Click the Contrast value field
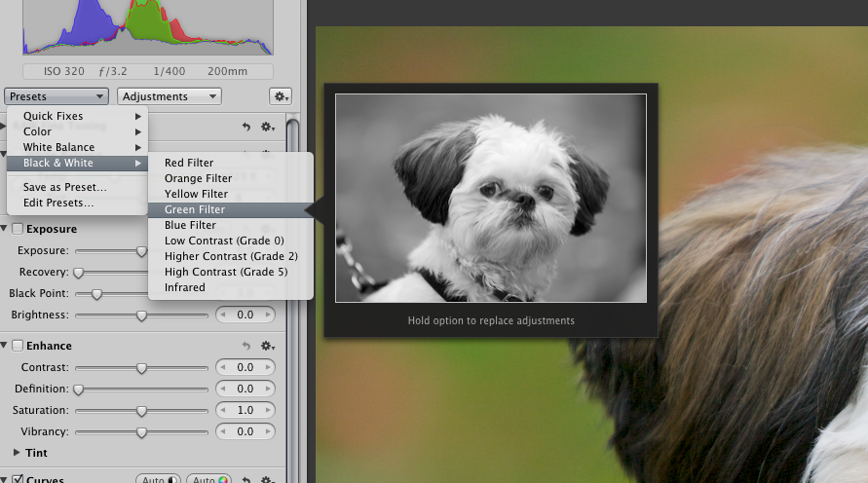This screenshot has width=868, height=483. (245, 367)
